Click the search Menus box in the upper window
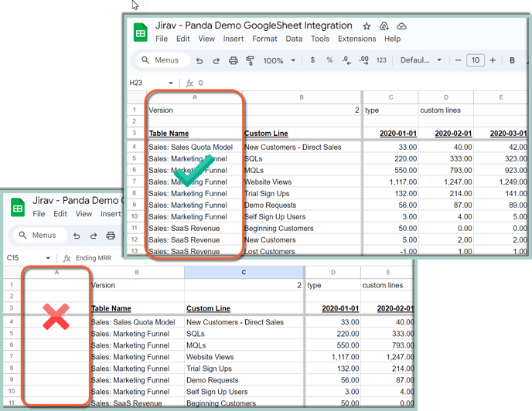532x411 pixels. 163,60
